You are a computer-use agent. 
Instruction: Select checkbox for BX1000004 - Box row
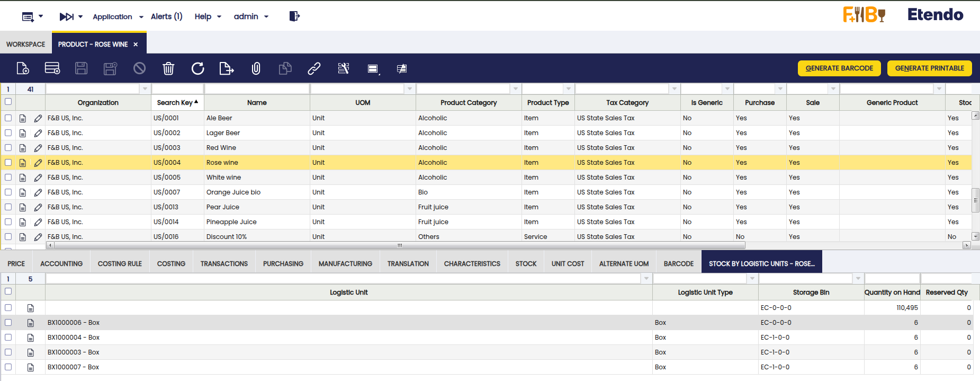click(8, 338)
